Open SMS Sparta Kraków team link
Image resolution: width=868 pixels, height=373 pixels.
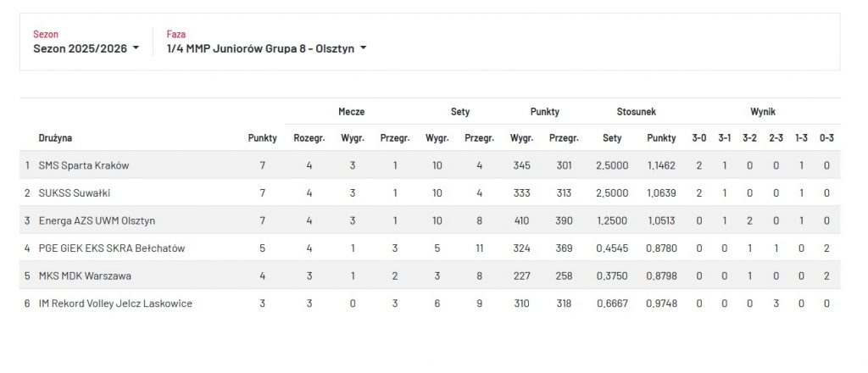(84, 165)
